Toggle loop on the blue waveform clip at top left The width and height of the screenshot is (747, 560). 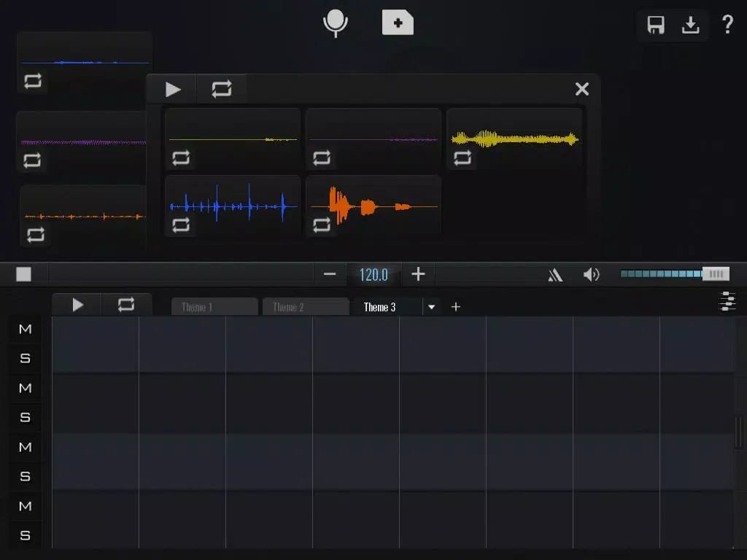pos(33,81)
